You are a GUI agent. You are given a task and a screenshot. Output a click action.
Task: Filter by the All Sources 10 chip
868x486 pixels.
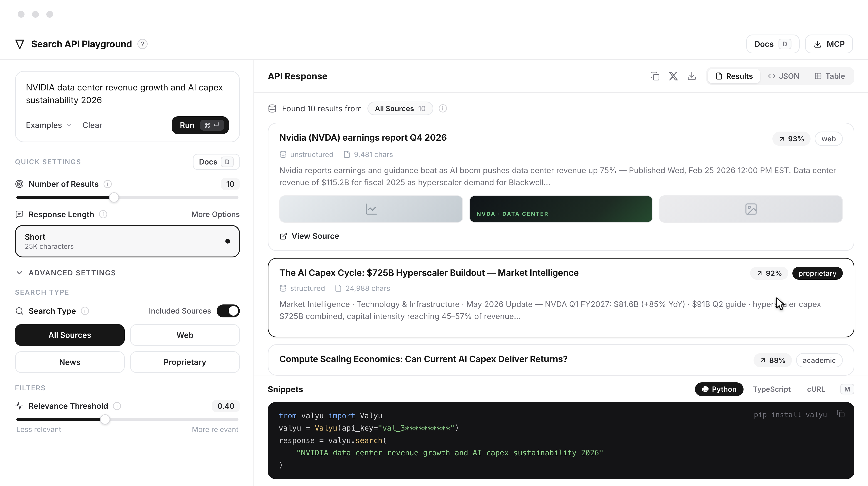[400, 109]
